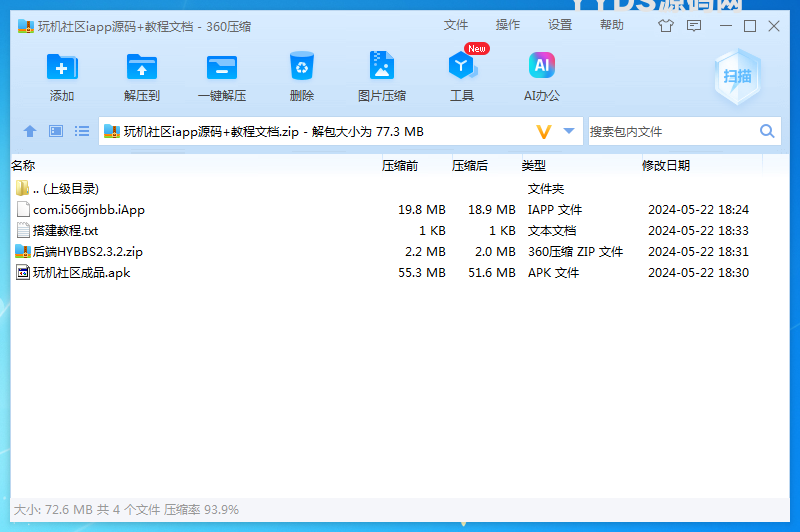Click the magnifier search icon

click(x=767, y=131)
